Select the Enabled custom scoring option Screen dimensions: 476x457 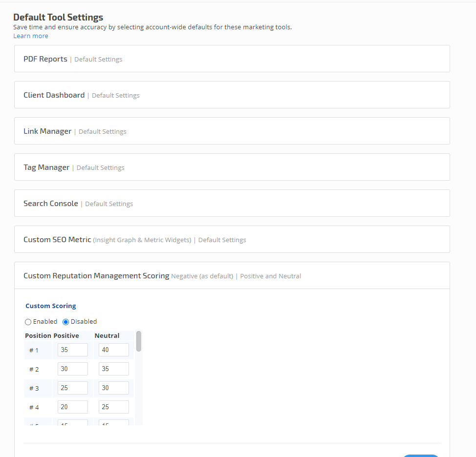[28, 322]
